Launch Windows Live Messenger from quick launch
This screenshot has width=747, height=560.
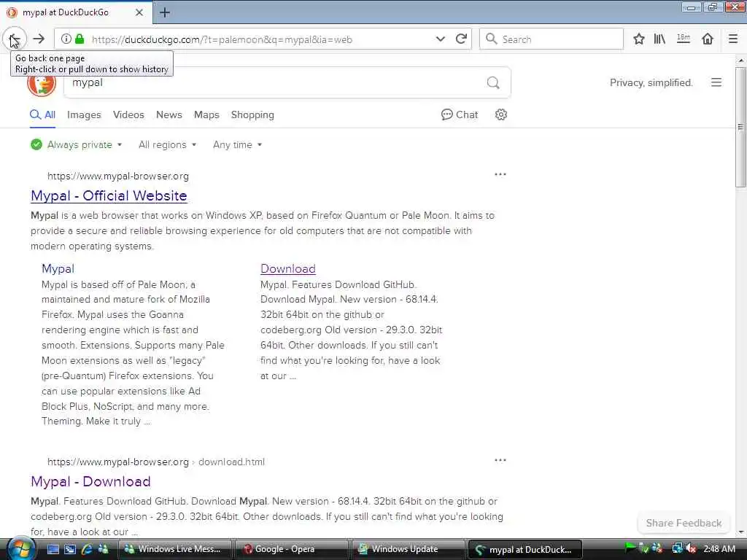pyautogui.click(x=103, y=549)
